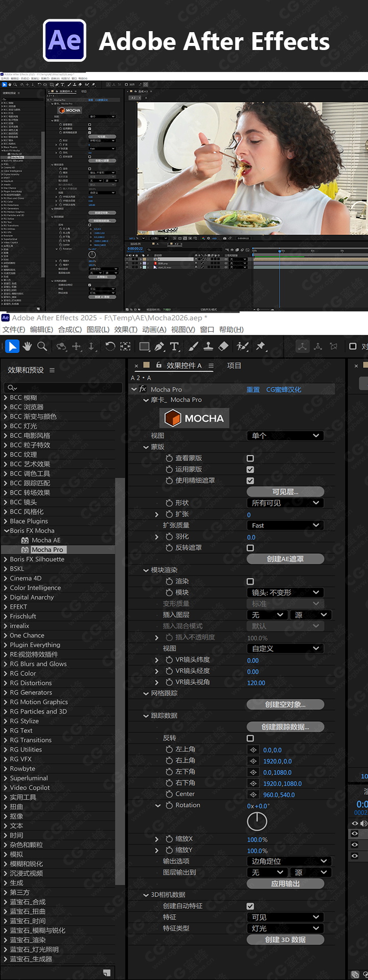368x980 pixels.
Task: Open the 文件(F) menu
Action: (x=14, y=330)
